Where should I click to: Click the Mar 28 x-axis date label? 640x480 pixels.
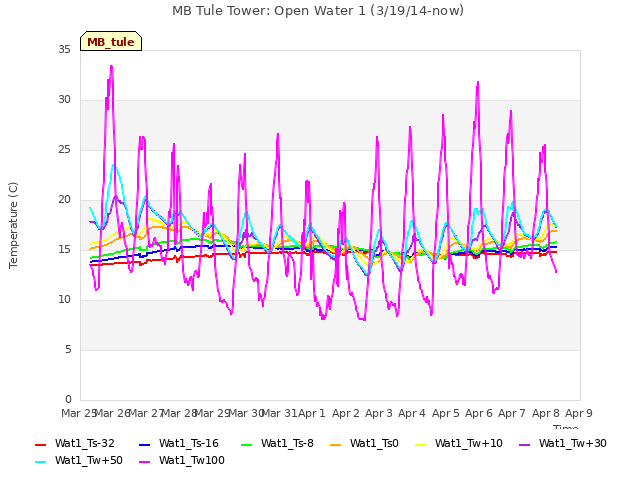pos(179,413)
